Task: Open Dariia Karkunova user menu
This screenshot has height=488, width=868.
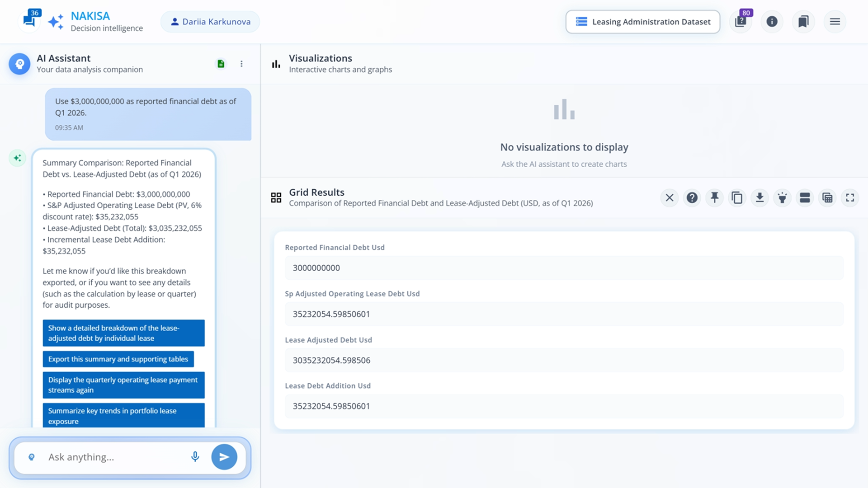Action: pyautogui.click(x=210, y=22)
